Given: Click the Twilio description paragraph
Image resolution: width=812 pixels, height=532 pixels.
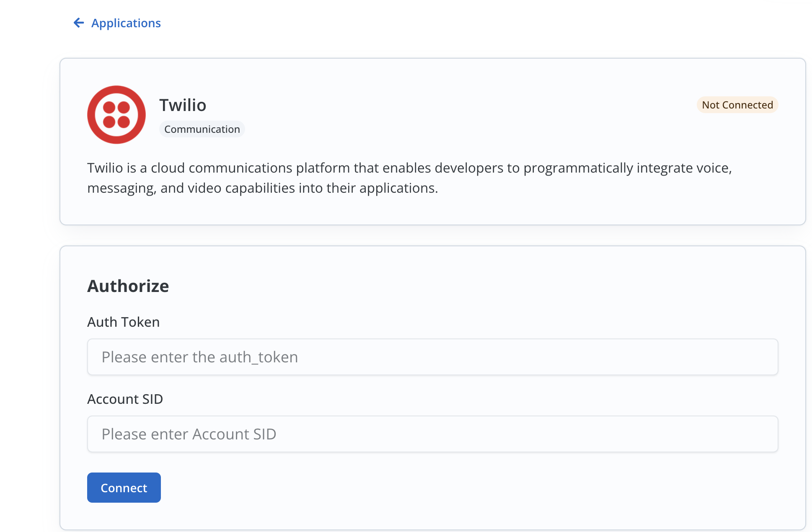Looking at the screenshot, I should (409, 178).
